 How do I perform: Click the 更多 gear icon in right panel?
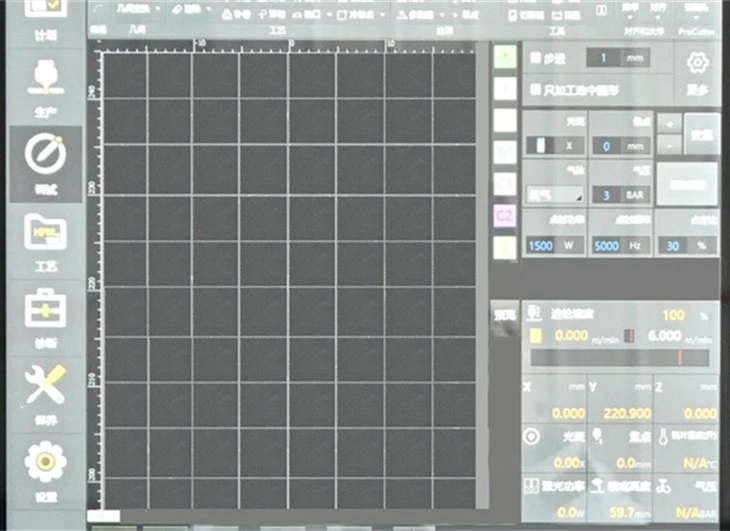click(x=697, y=63)
